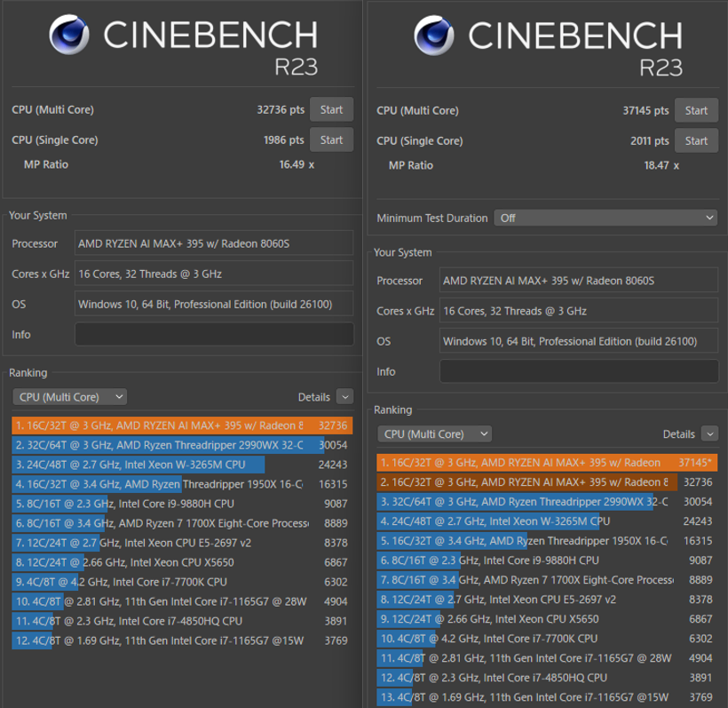
Task: Click the 37145 pts score in right window
Action: point(645,110)
